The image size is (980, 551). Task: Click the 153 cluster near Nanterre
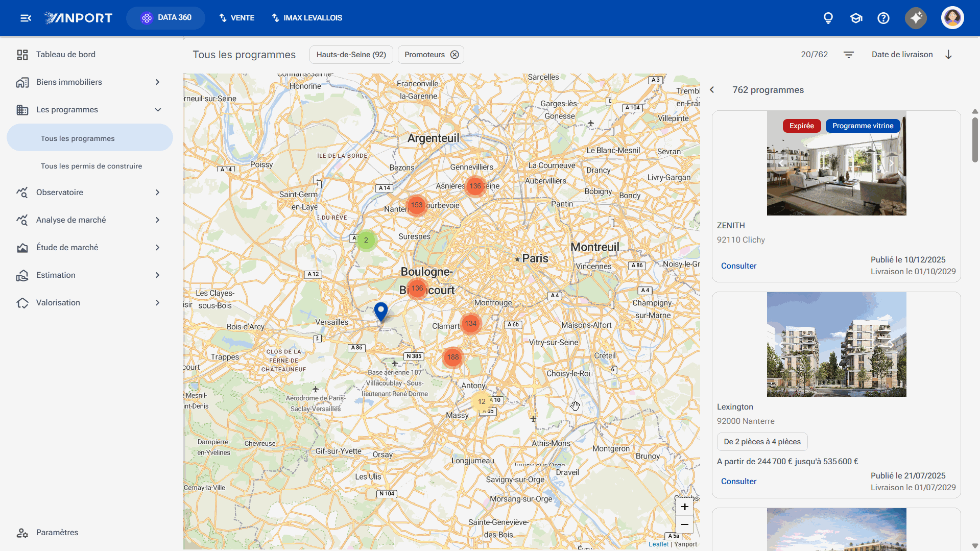(x=417, y=205)
